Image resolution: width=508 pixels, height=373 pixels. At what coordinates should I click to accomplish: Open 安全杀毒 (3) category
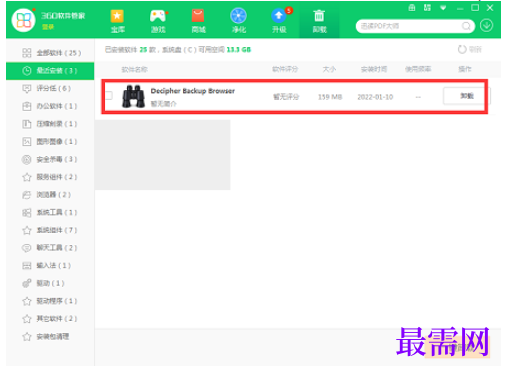[50, 159]
